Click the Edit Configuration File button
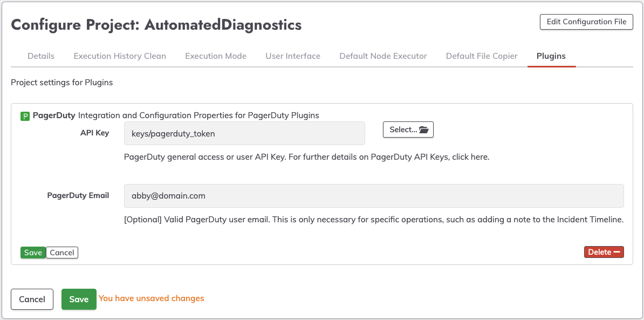The width and height of the screenshot is (644, 320). (586, 22)
